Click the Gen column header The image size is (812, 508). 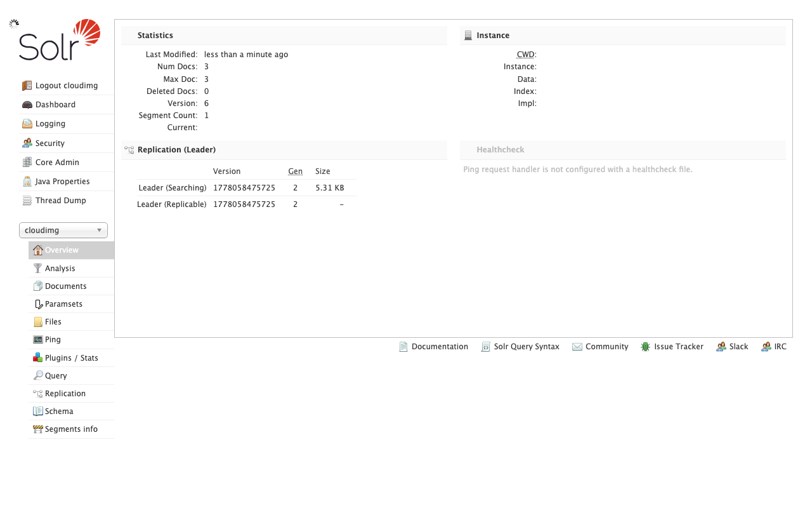[296, 171]
